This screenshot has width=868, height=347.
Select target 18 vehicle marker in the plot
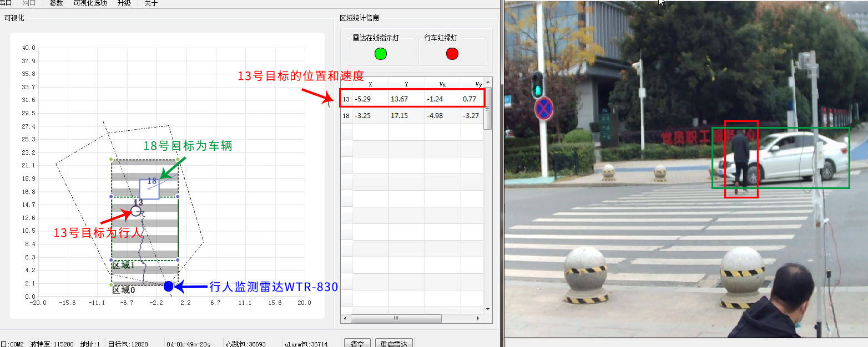click(x=148, y=188)
